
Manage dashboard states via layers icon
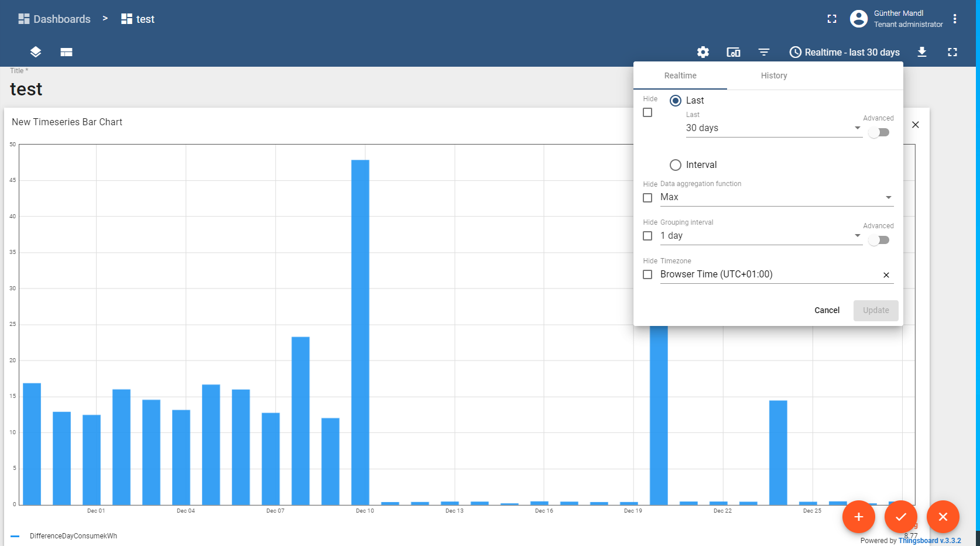pyautogui.click(x=35, y=52)
